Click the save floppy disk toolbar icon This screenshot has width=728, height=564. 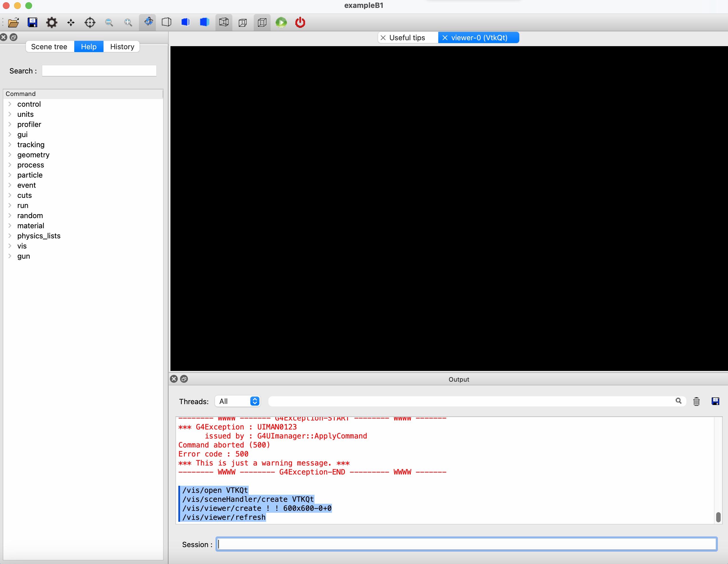[x=32, y=23]
